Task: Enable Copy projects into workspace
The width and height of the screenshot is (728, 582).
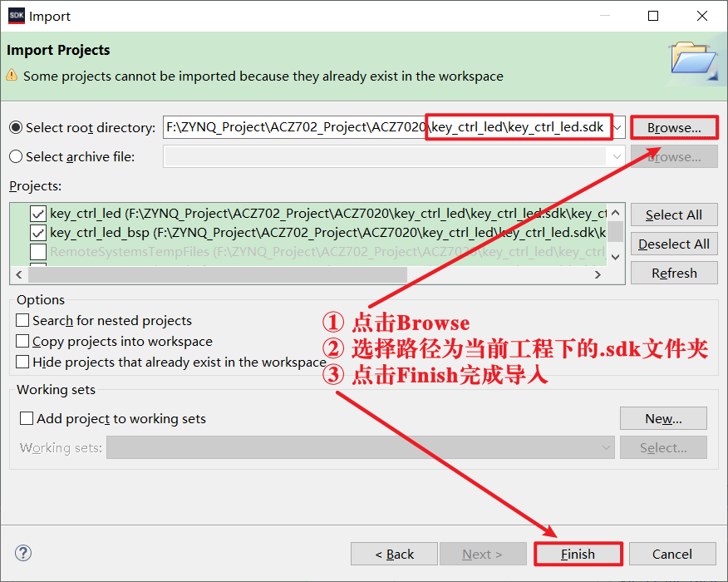Action: pyautogui.click(x=23, y=342)
